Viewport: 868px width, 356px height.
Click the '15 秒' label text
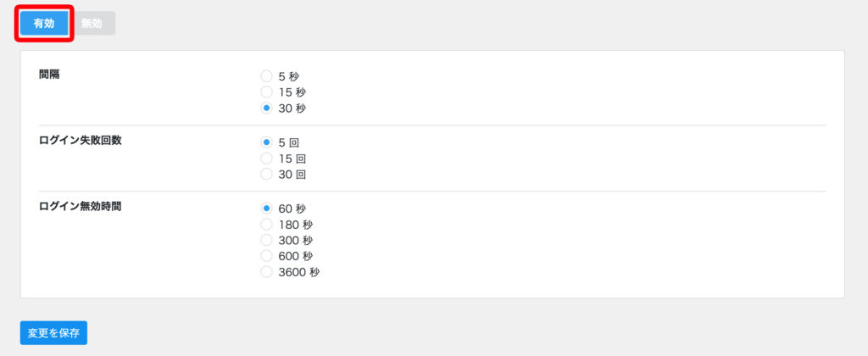click(292, 92)
